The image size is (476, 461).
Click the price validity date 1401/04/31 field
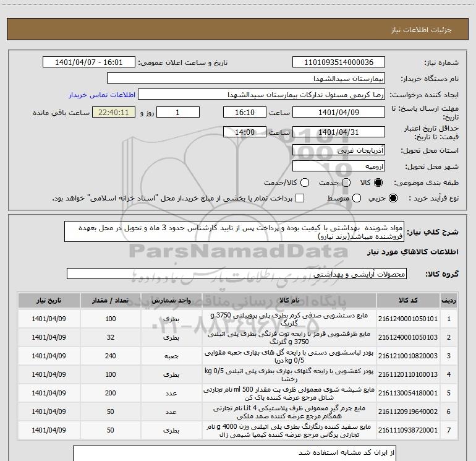[x=339, y=132]
